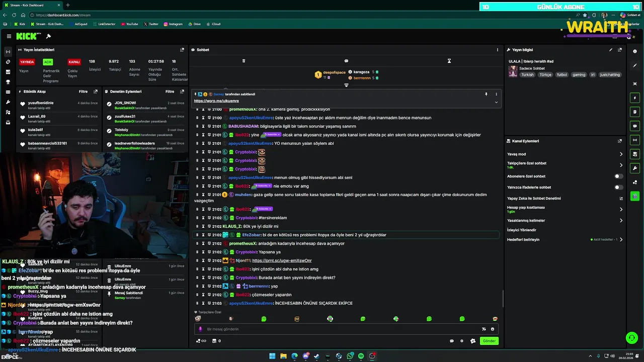Image resolution: width=644 pixels, height=362 pixels.
Task: Open the Sohbet panel three-dot menu
Action: [498, 50]
